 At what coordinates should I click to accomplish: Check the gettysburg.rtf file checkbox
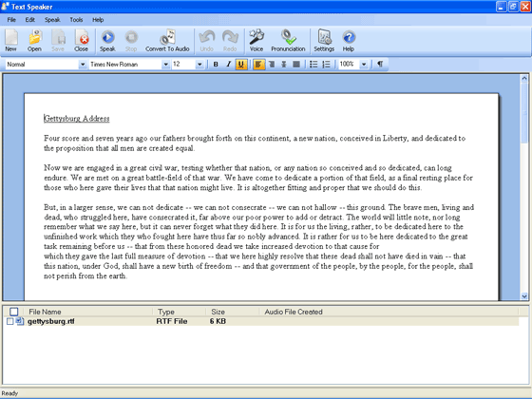coord(10,321)
